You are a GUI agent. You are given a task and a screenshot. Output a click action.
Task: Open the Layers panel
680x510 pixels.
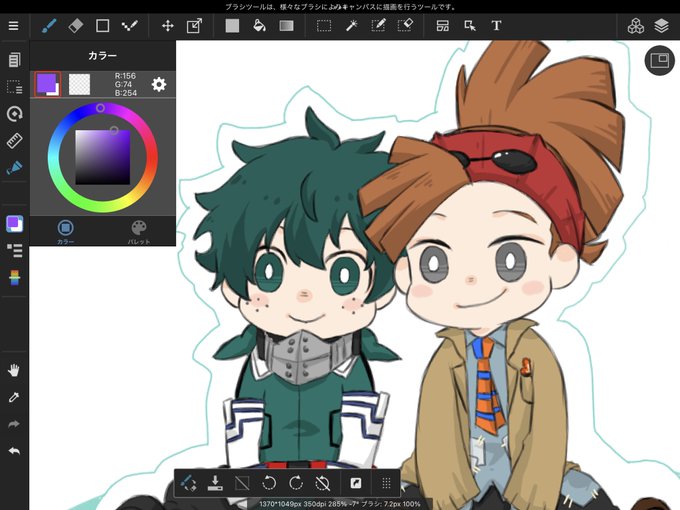(661, 26)
